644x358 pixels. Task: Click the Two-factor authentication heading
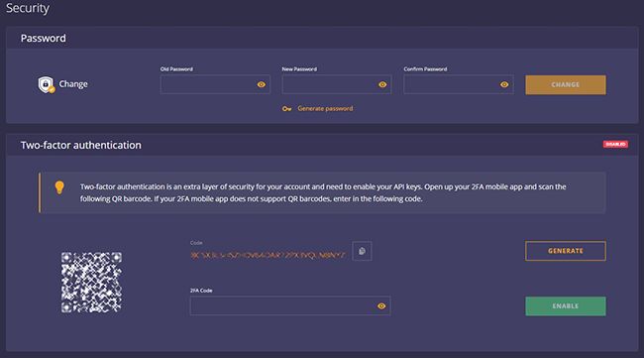click(x=81, y=145)
